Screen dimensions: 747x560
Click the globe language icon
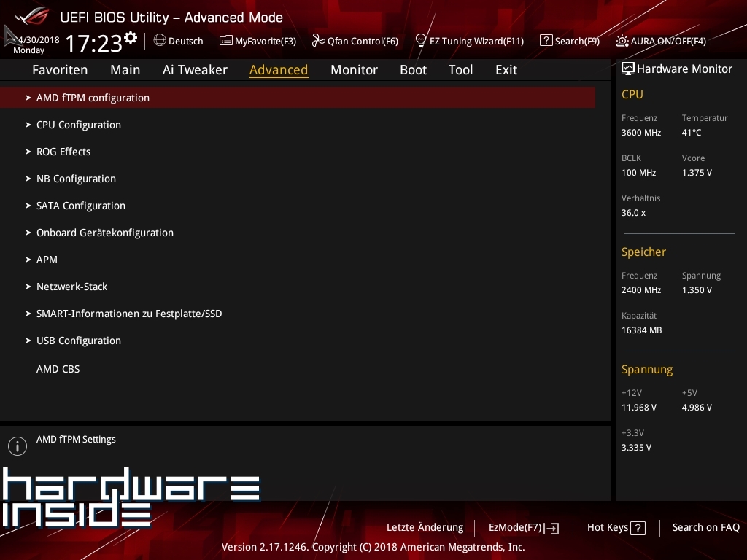160,41
